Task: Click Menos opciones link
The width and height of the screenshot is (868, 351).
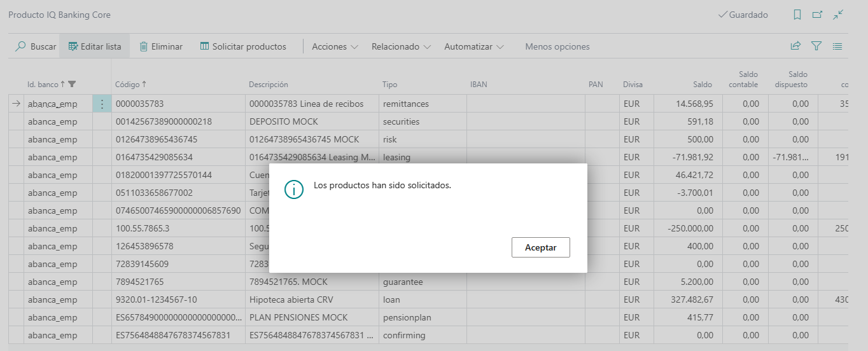Action: coord(557,46)
